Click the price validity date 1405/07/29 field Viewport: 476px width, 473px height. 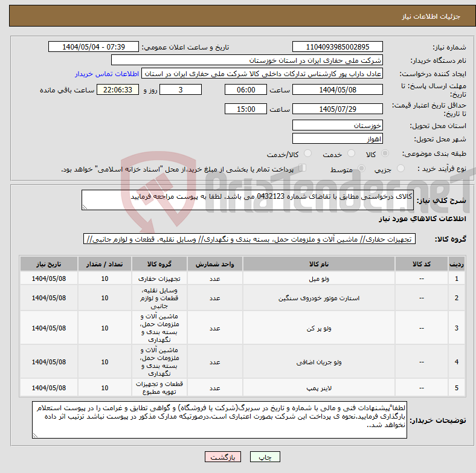(337, 109)
